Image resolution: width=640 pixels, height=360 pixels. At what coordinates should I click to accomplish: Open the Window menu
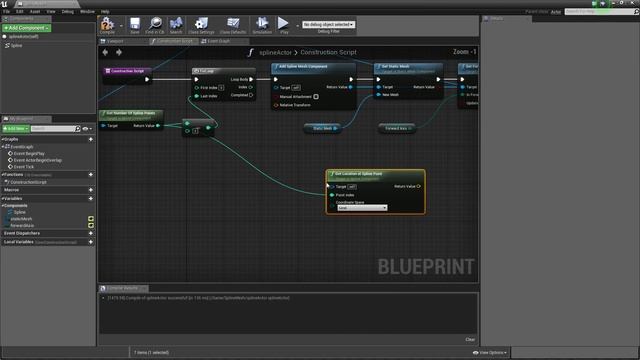click(87, 11)
